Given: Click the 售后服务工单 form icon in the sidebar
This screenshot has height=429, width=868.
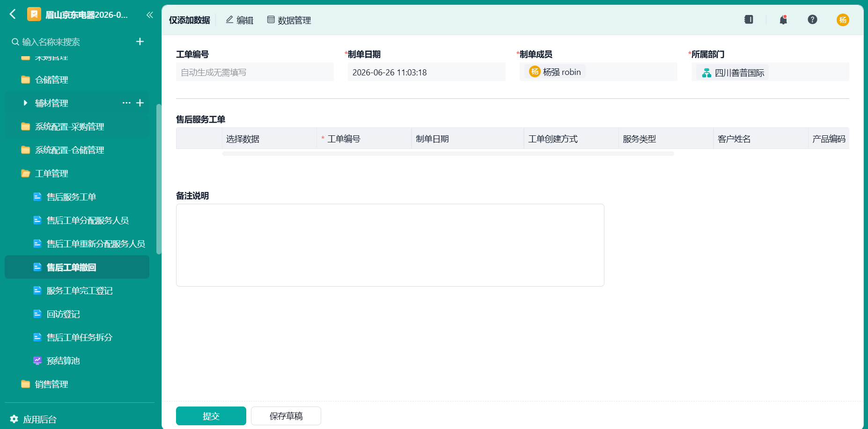Looking at the screenshot, I should click(37, 197).
